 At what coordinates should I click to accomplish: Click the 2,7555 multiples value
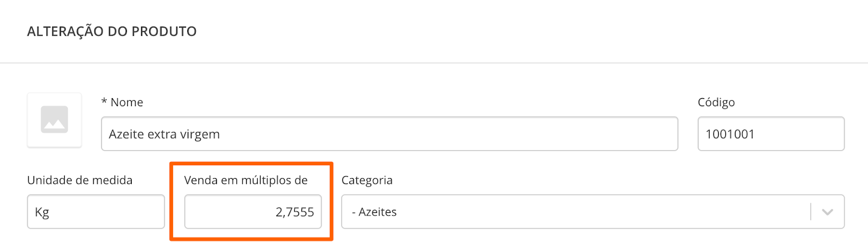click(295, 212)
